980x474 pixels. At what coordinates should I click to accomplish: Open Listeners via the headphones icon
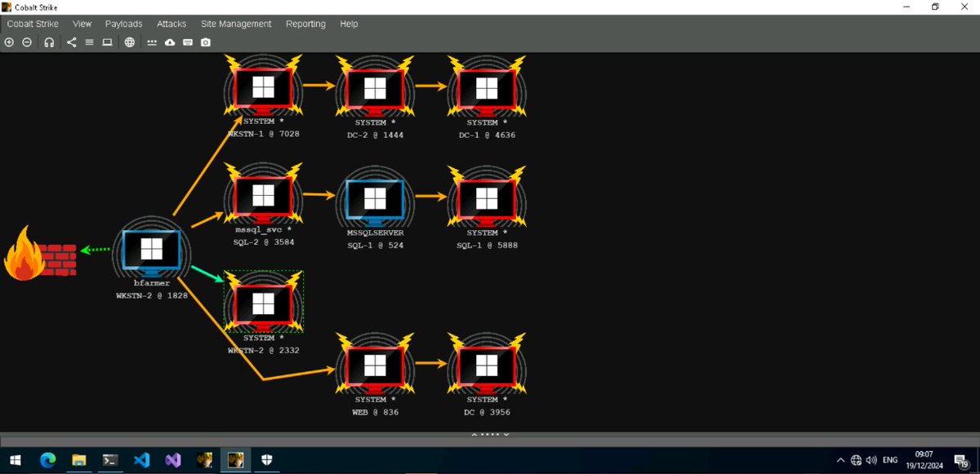pos(49,42)
